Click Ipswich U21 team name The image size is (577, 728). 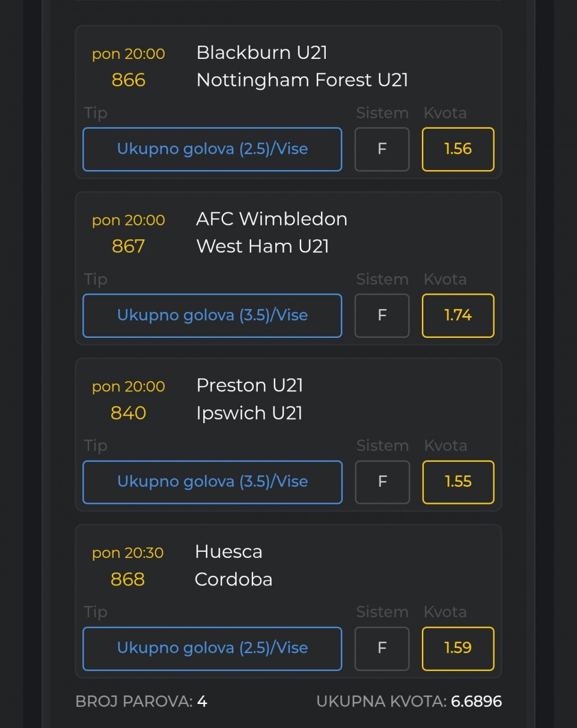(x=249, y=413)
